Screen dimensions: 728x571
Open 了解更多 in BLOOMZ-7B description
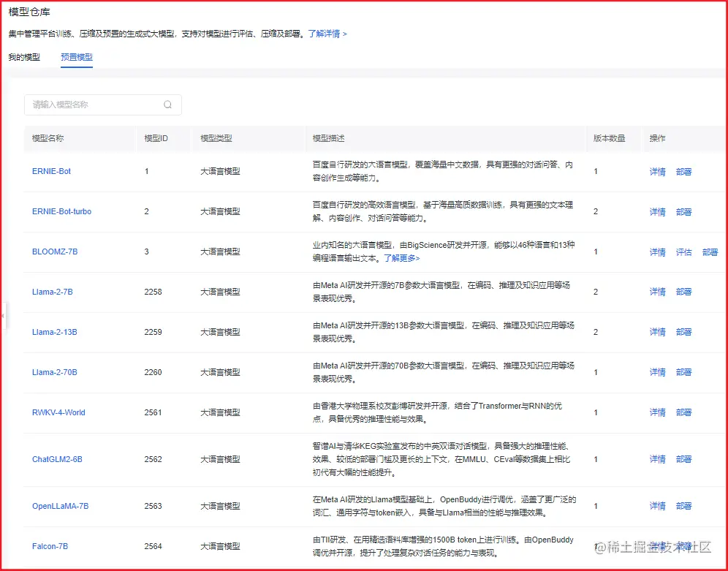coord(401,258)
